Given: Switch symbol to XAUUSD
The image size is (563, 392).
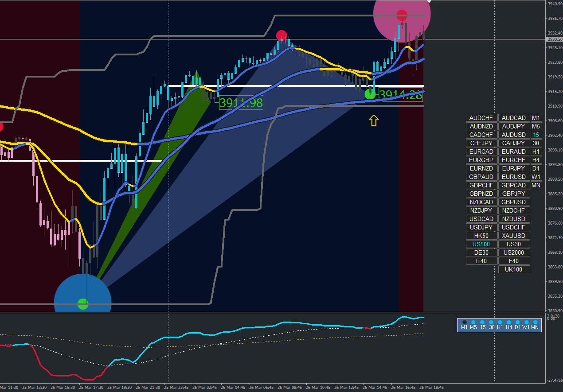Looking at the screenshot, I should click(x=514, y=236).
